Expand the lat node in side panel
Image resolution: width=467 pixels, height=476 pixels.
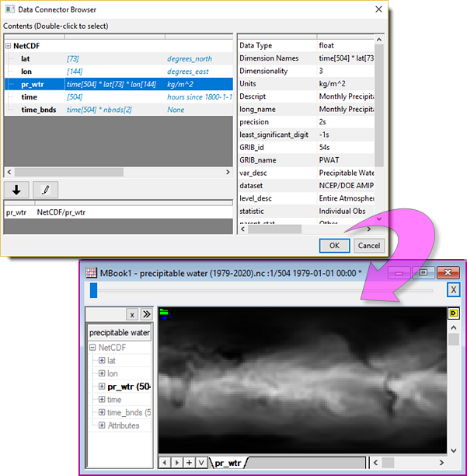102,360
